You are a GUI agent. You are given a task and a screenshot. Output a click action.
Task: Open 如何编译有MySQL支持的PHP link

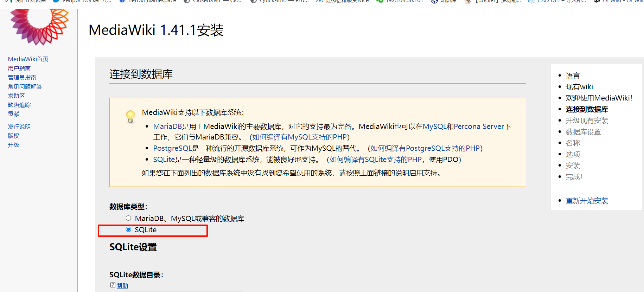300,137
